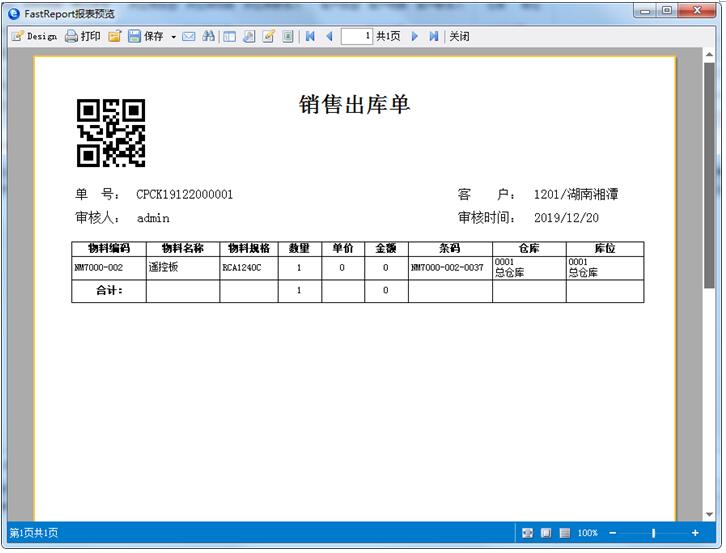Image resolution: width=726 pixels, height=553 pixels.
Task: Click the edit page pencil icon
Action: tap(269, 36)
